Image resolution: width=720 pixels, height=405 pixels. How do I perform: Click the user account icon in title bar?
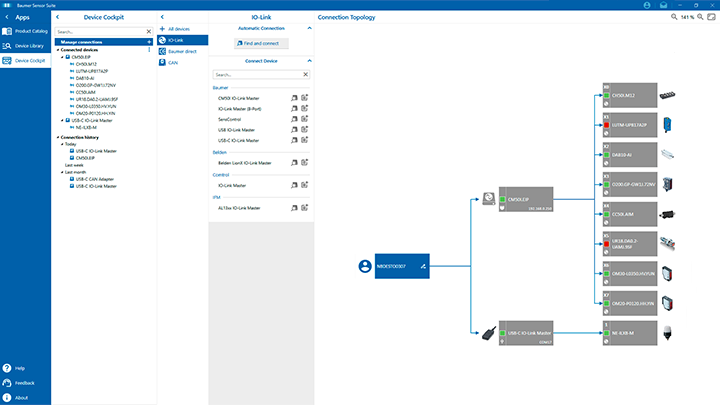(647, 5)
